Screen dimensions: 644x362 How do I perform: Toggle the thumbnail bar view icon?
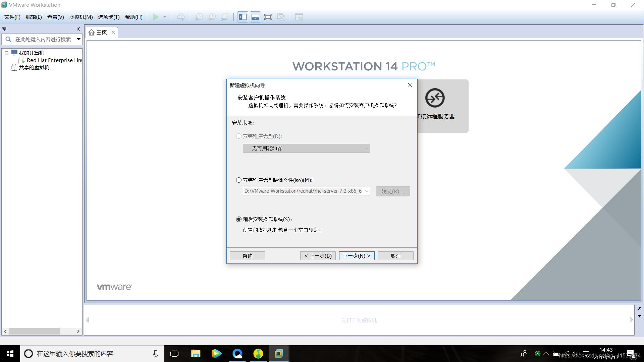pos(255,17)
